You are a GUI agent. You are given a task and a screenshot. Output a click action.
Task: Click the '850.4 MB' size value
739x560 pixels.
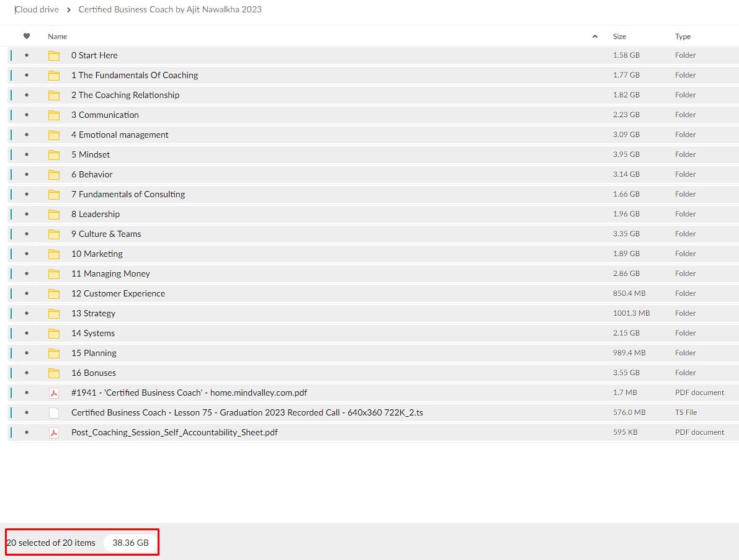click(x=629, y=293)
